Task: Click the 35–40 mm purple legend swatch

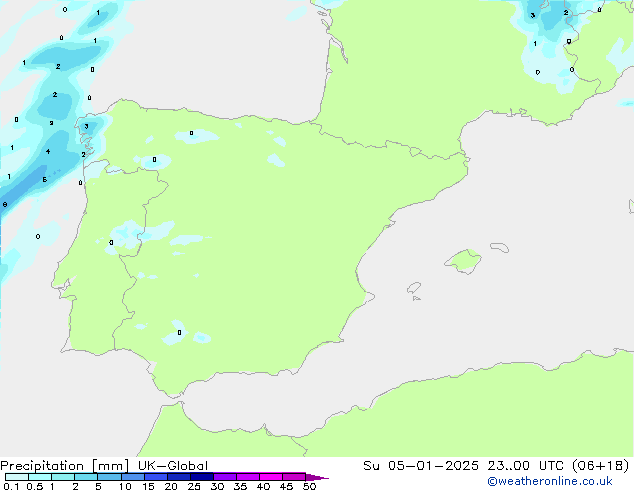Action: point(248,477)
